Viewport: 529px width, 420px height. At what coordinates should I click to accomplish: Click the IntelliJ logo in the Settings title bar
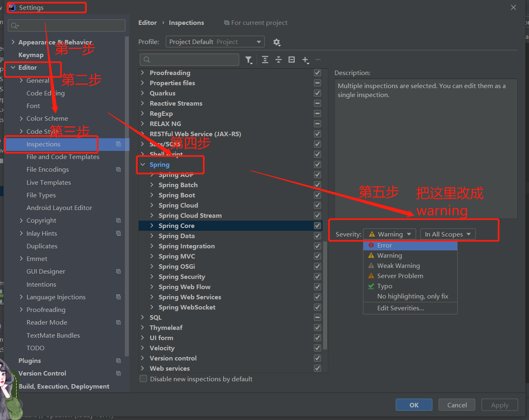coord(12,7)
